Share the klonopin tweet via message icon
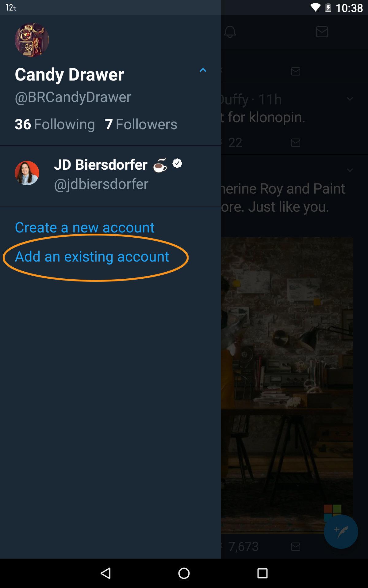 pyautogui.click(x=295, y=143)
